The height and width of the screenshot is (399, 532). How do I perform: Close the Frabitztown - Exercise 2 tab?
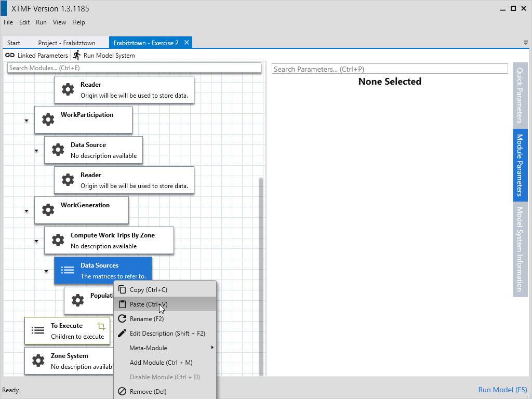click(187, 43)
